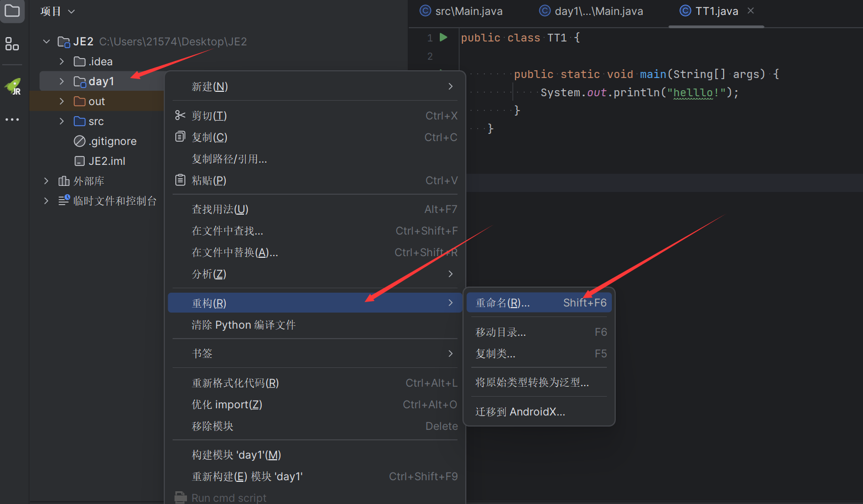
Task: Expand the 外部库 node
Action: coord(46,181)
